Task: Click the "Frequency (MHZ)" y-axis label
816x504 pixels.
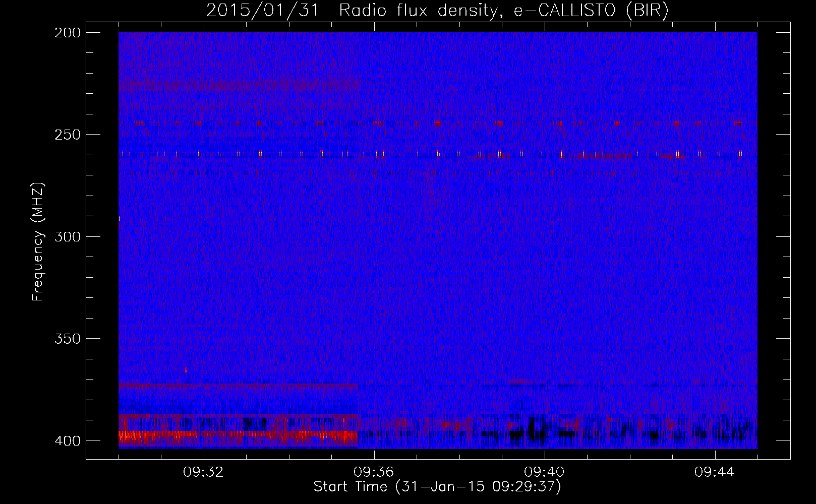Action: (38, 242)
